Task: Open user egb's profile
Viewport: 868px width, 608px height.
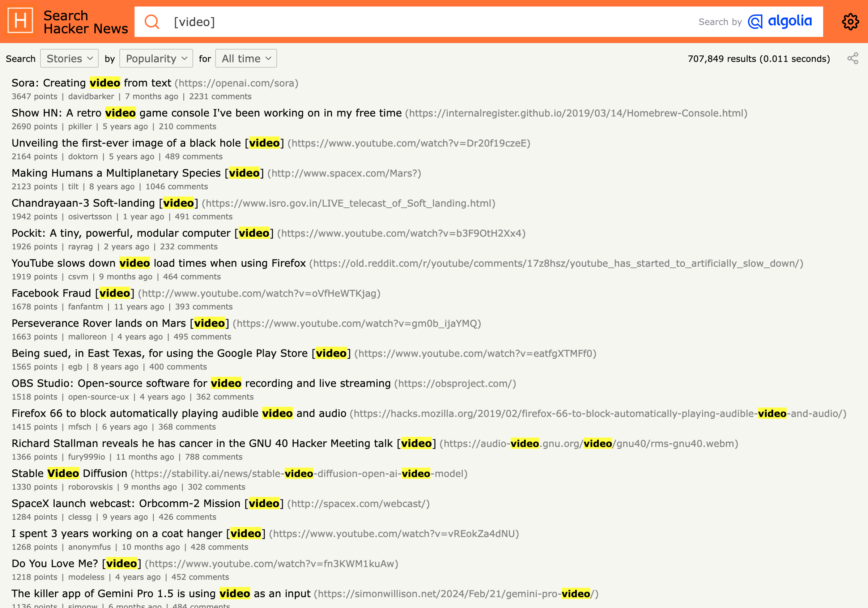Action: pyautogui.click(x=75, y=367)
